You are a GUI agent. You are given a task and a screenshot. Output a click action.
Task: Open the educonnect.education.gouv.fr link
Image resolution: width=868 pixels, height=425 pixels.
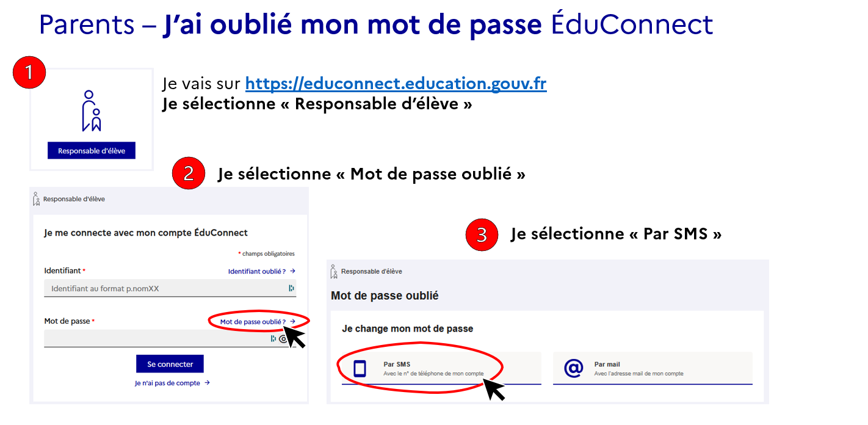point(396,84)
